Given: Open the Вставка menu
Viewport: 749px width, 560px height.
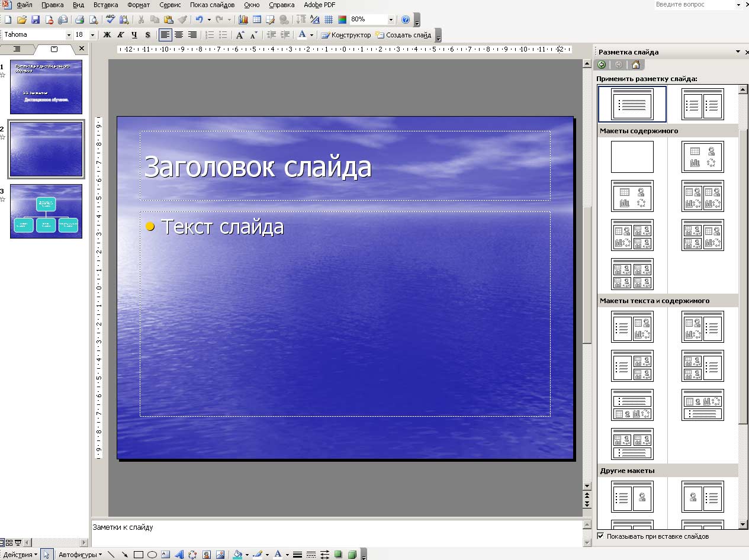Looking at the screenshot, I should (x=106, y=5).
